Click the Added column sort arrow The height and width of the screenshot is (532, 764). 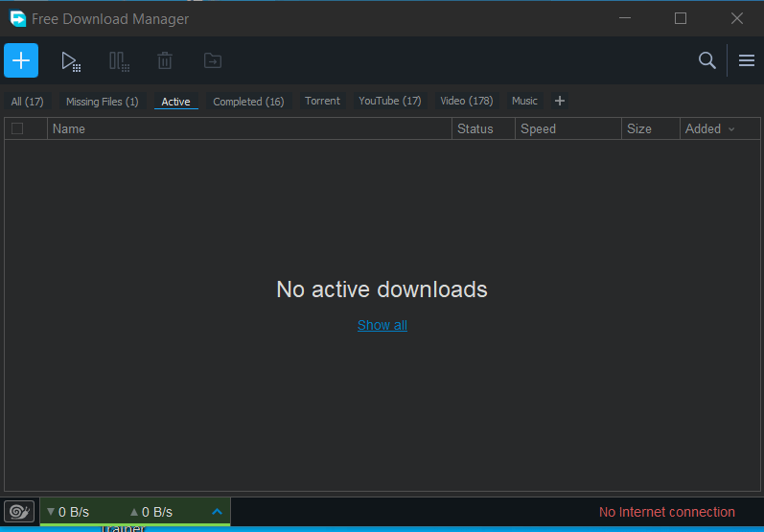click(x=731, y=129)
